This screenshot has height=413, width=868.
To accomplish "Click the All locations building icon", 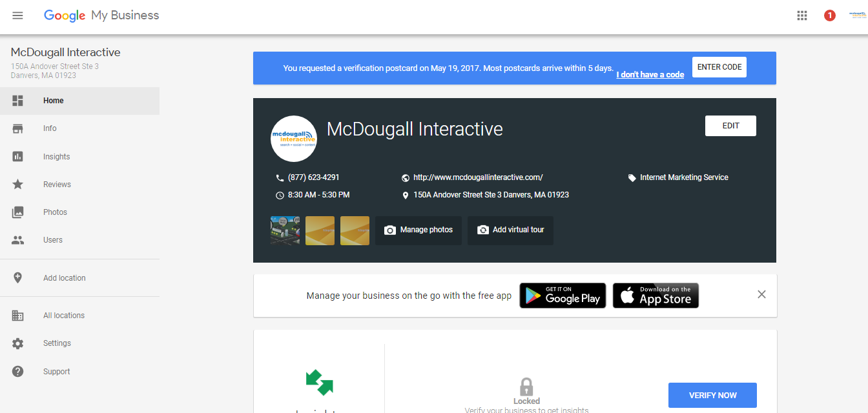I will (x=18, y=316).
